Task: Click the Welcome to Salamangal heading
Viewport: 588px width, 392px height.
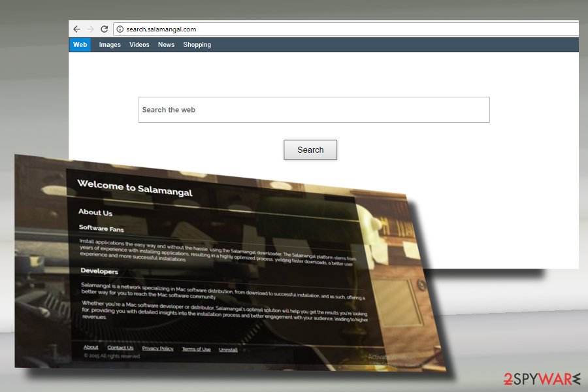Action: tap(135, 188)
